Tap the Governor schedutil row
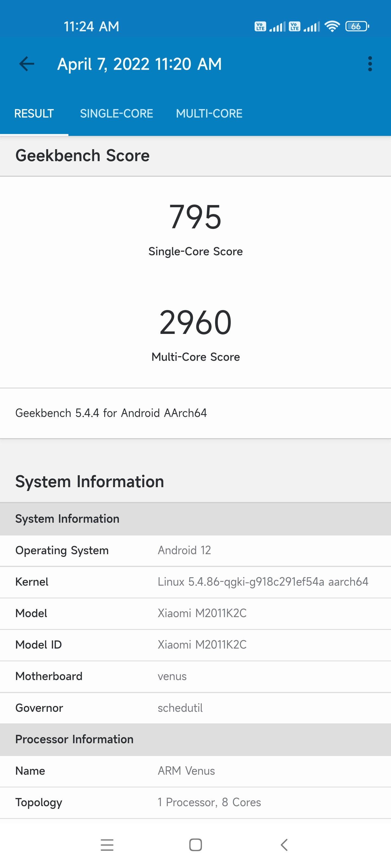Screen dimensions: 391x868 [196, 708]
